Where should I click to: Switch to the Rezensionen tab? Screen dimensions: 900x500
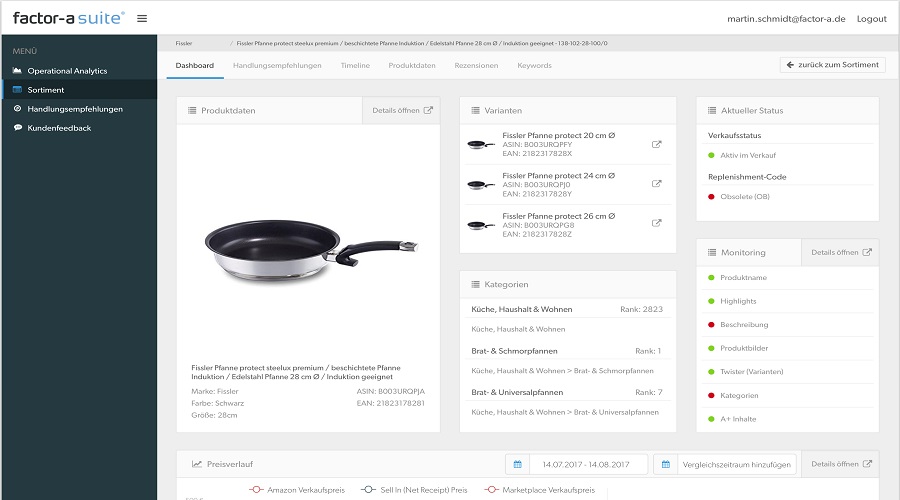(476, 65)
